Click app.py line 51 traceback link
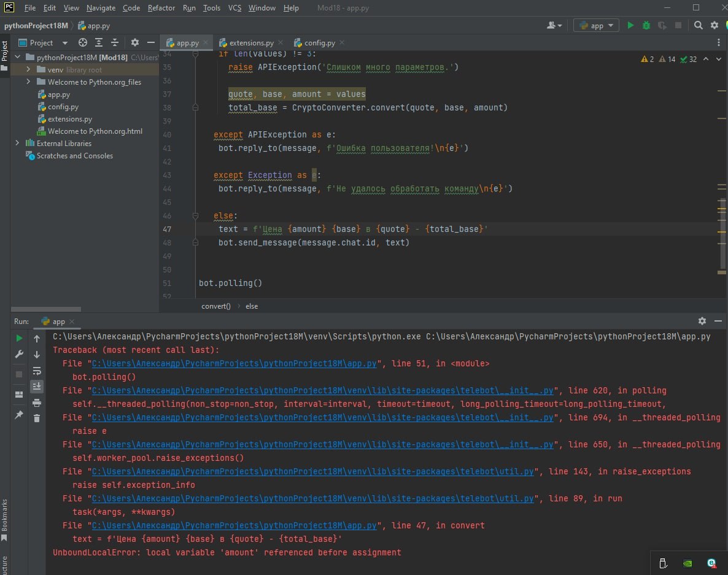 click(x=234, y=363)
